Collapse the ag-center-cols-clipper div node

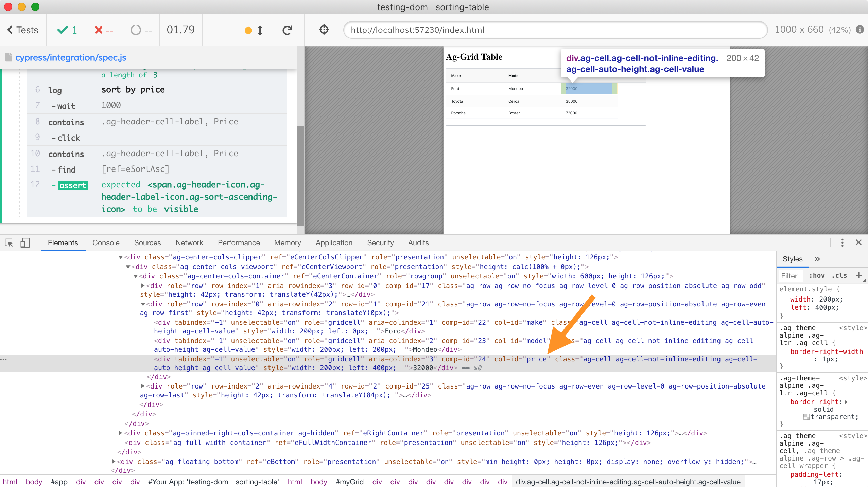point(120,257)
